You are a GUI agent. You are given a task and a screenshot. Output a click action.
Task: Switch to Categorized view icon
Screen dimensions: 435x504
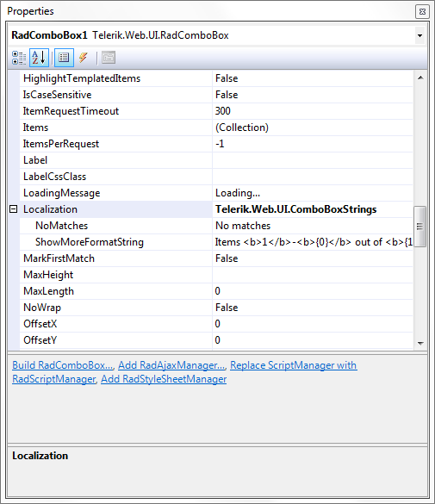coord(19,58)
